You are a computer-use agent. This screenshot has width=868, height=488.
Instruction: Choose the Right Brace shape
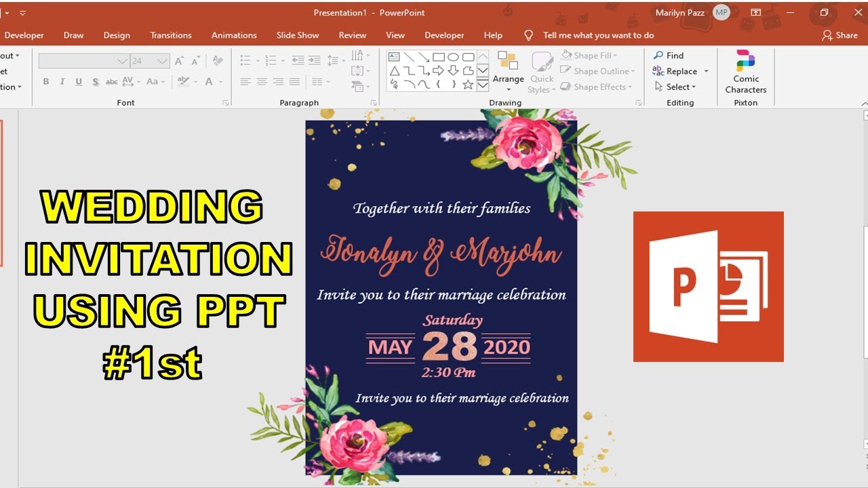click(x=454, y=84)
